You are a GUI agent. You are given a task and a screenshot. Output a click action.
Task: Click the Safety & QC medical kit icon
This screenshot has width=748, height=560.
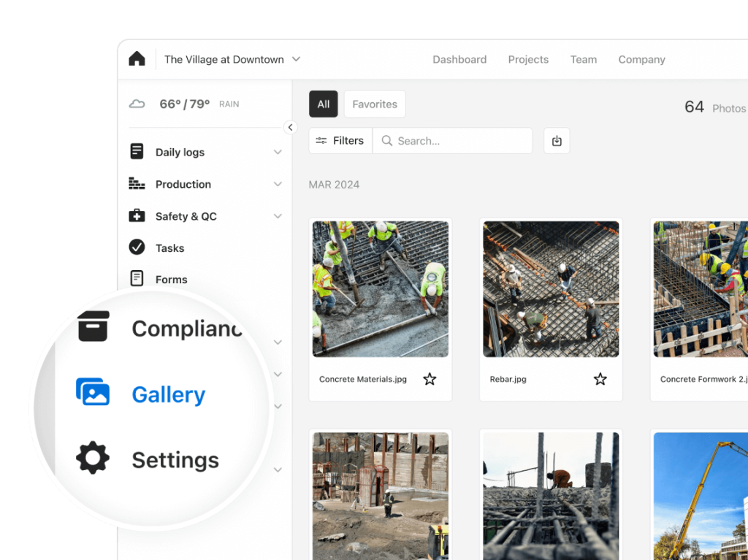(x=137, y=215)
